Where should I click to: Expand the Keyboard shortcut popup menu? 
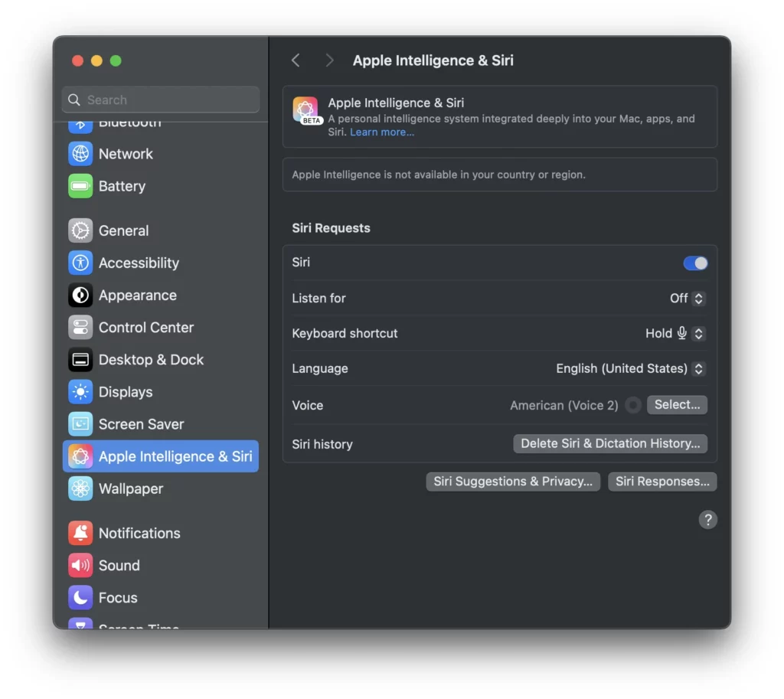[x=675, y=334]
